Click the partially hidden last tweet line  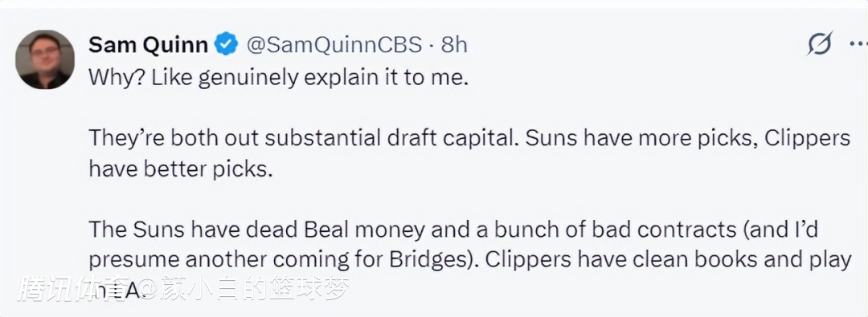[x=117, y=290]
